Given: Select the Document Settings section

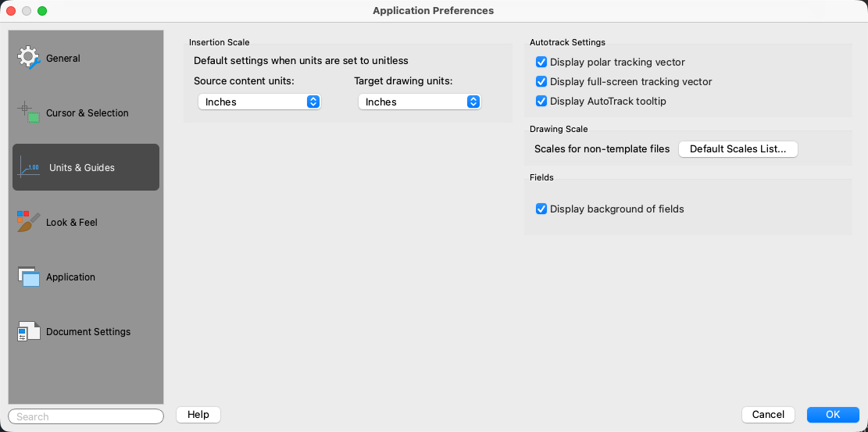Looking at the screenshot, I should [x=88, y=332].
